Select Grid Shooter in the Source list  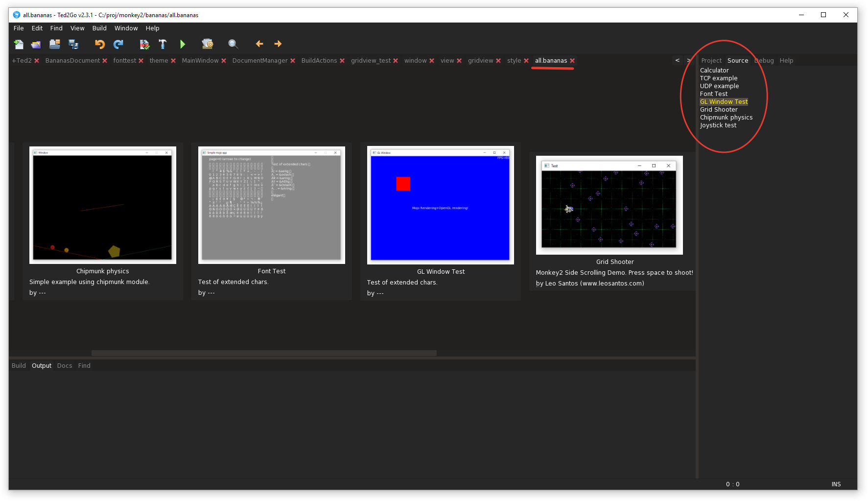click(x=718, y=110)
